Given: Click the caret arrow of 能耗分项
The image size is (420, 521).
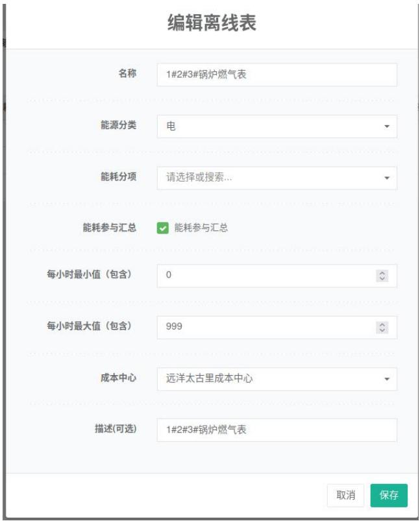Looking at the screenshot, I should 387,178.
